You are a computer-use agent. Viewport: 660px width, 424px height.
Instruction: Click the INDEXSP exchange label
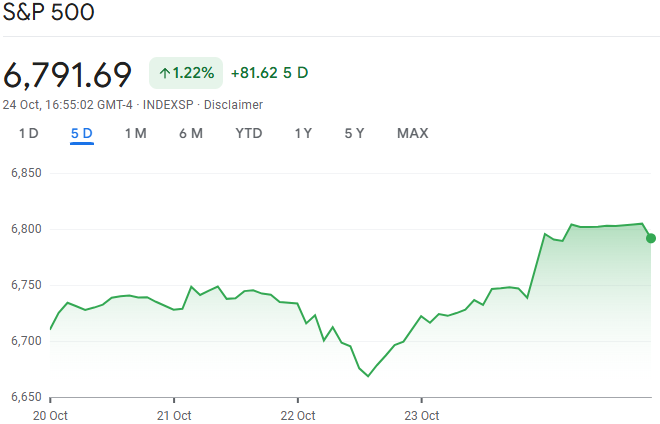click(168, 104)
